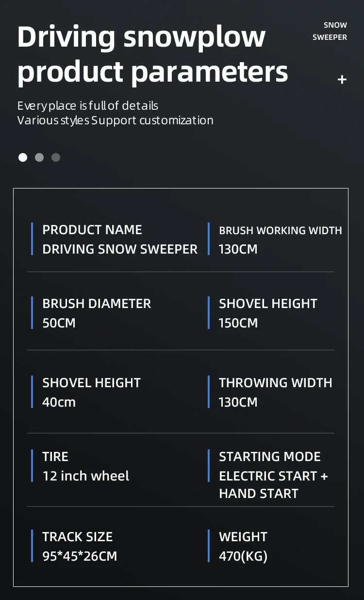The image size is (364, 600).
Task: Select the 50CM brush diameter value
Action: (x=59, y=323)
